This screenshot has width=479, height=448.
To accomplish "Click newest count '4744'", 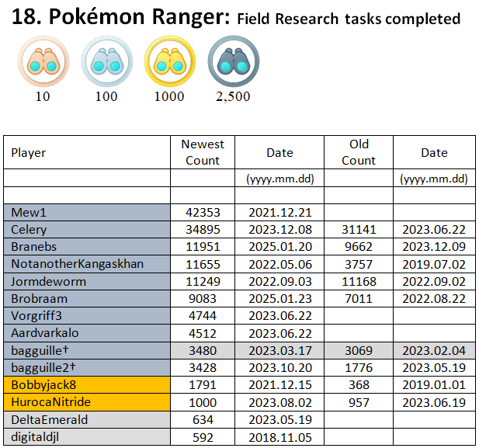I will point(203,316).
